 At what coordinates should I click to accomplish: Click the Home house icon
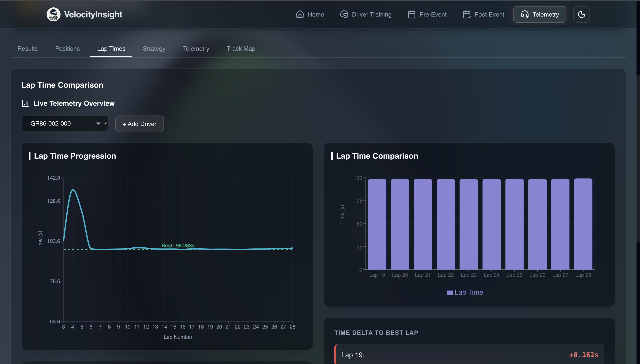click(300, 14)
